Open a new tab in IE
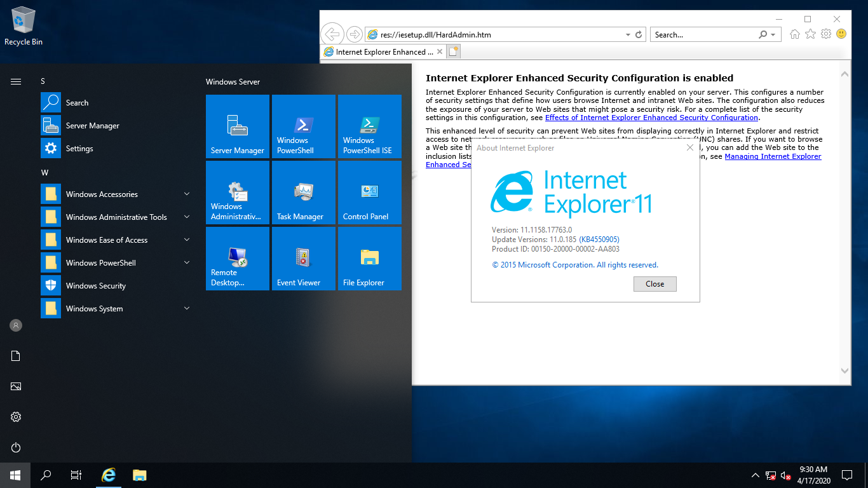Image resolution: width=868 pixels, height=488 pixels. point(453,52)
